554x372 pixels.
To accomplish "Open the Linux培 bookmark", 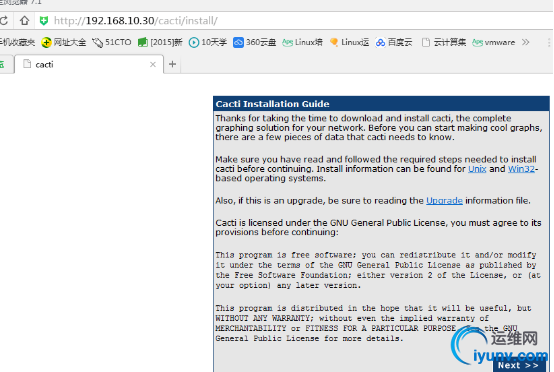I will coord(302,42).
